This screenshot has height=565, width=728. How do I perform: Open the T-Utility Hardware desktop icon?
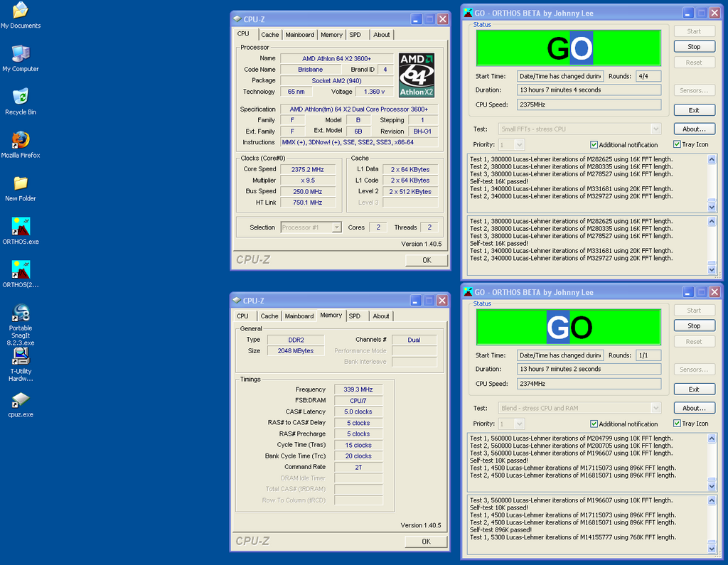click(x=20, y=356)
